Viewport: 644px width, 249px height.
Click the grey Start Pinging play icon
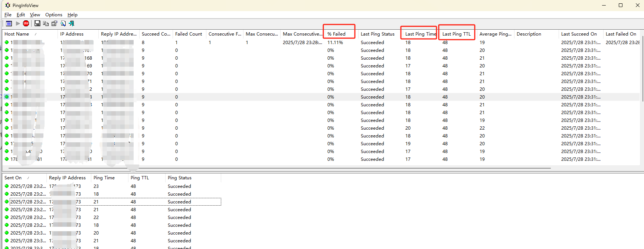(18, 24)
